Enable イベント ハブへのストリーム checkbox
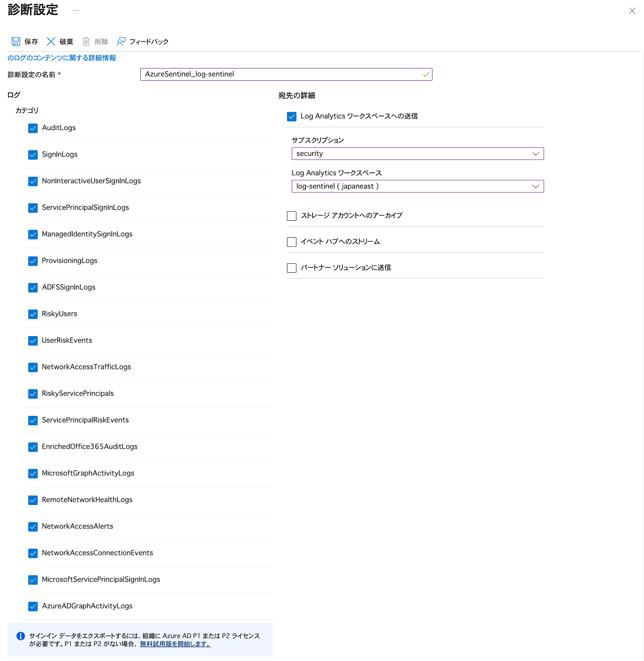Viewport: 644px width, 661px height. point(291,242)
